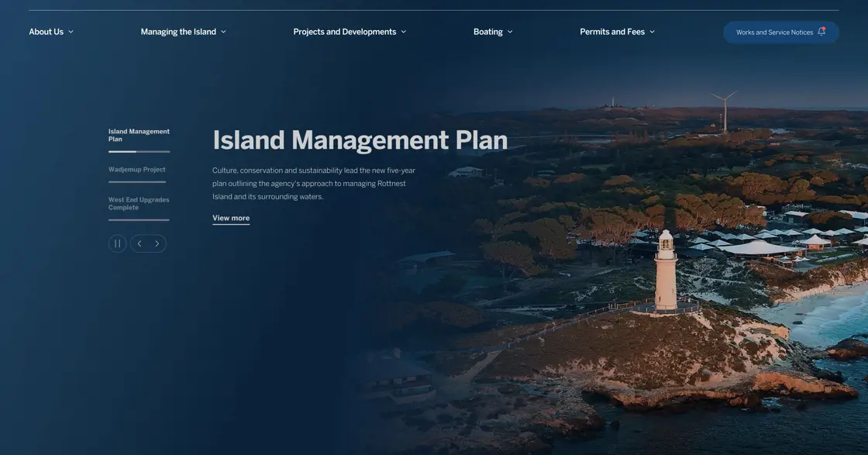Screen dimensions: 868x455
Task: Open the Works and Service Notices button
Action: [774, 33]
